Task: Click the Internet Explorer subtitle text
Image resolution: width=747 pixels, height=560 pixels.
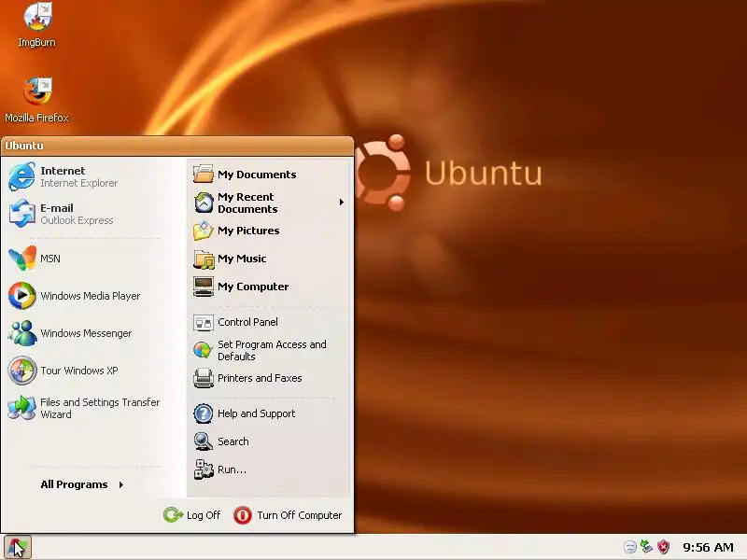Action: (79, 183)
